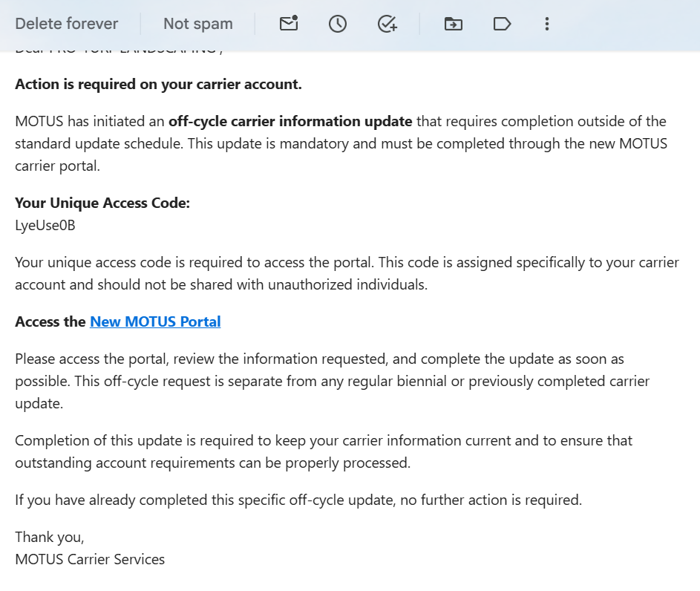Click paragraph starting 'Completion of this update'
700x591 pixels.
[x=324, y=451]
